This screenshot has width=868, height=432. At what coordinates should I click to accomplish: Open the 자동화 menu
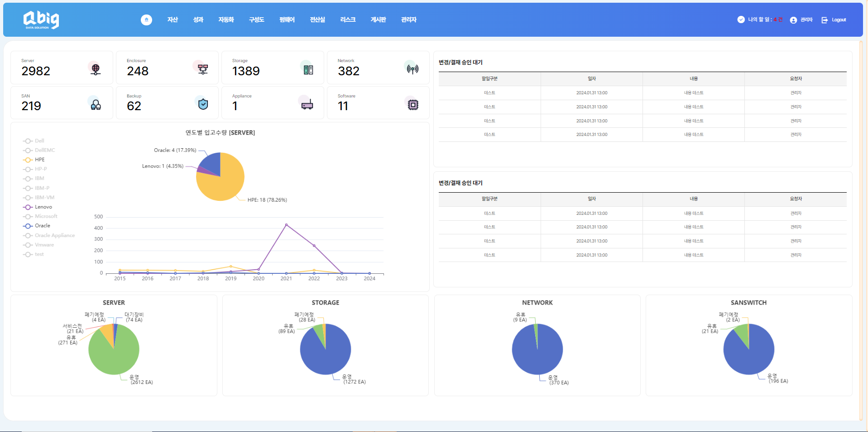pyautogui.click(x=226, y=19)
